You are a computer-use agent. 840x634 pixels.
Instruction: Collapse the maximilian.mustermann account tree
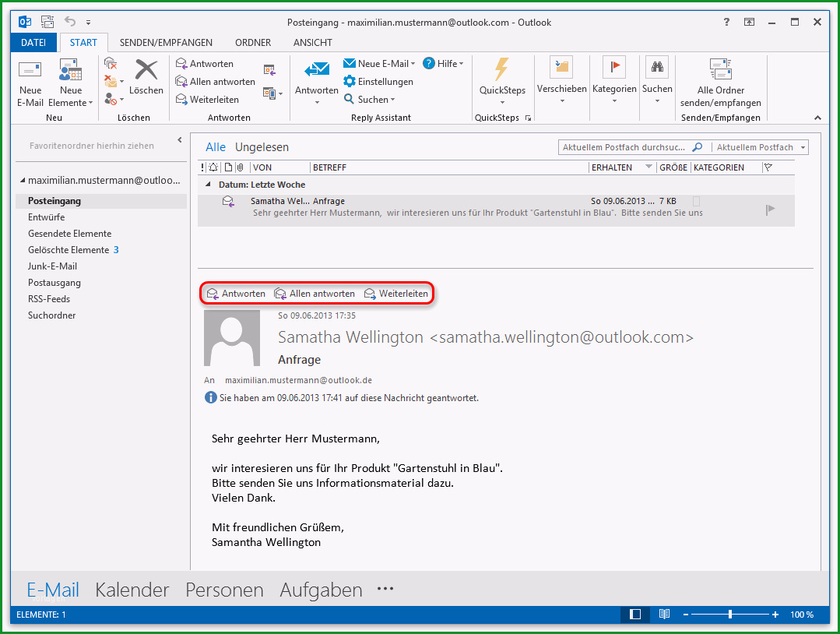(23, 181)
